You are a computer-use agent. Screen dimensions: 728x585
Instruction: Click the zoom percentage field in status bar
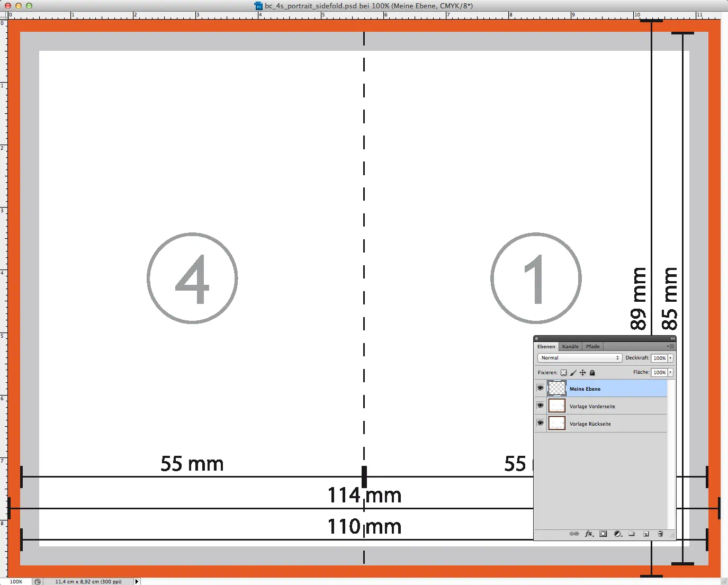16,581
